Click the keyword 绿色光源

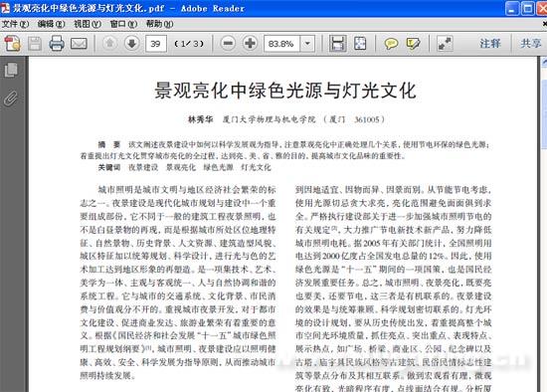[x=219, y=167]
